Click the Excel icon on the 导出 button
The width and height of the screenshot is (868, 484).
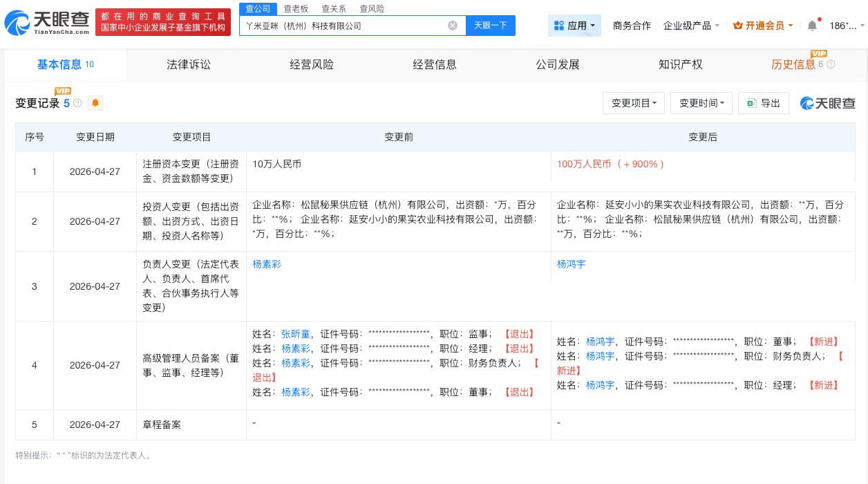751,103
